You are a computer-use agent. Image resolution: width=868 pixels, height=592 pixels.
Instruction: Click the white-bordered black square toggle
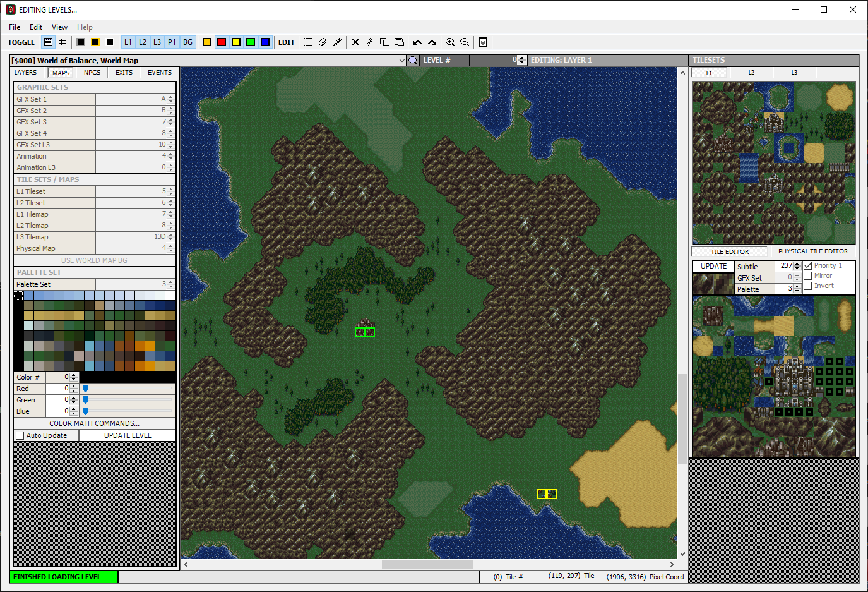(x=110, y=42)
